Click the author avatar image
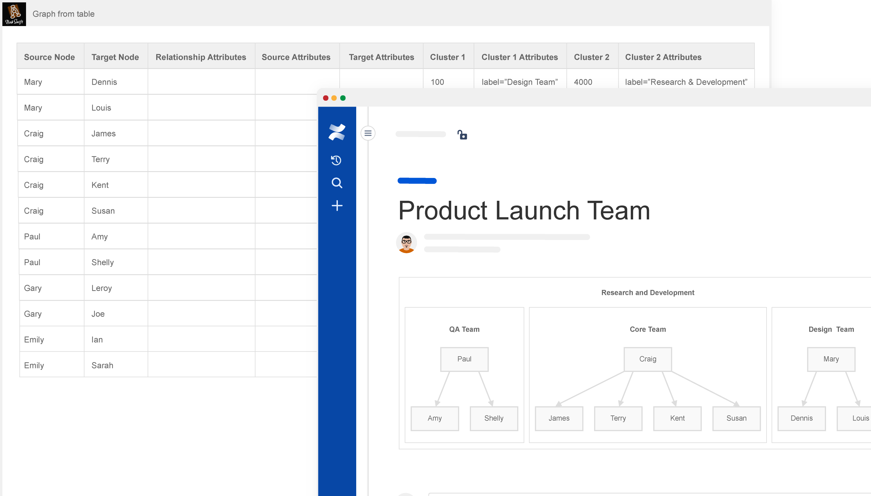This screenshot has height=496, width=871. pos(406,242)
